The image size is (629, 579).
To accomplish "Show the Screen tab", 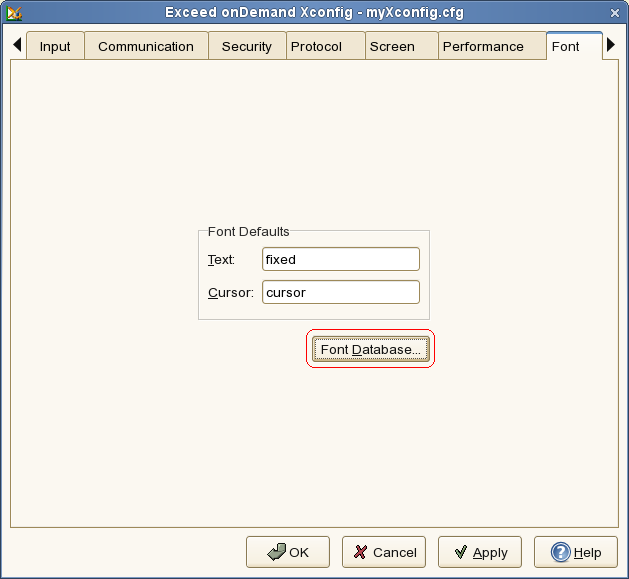I will 392,47.
